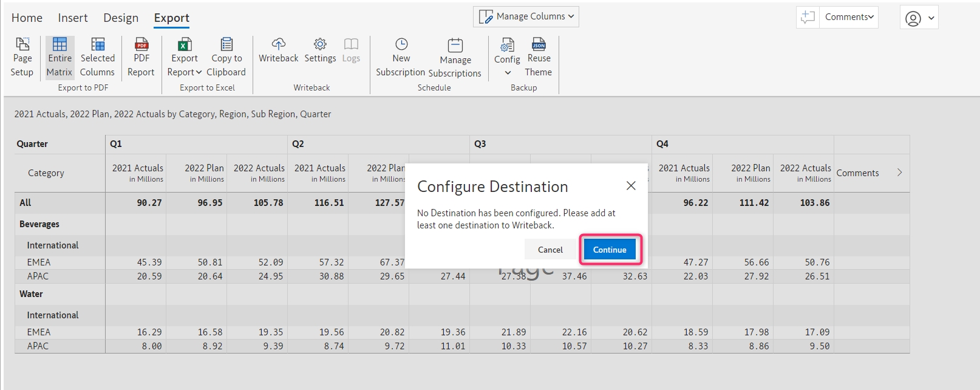Image resolution: width=980 pixels, height=390 pixels.
Task: Switch to the Design tab
Action: coord(121,18)
